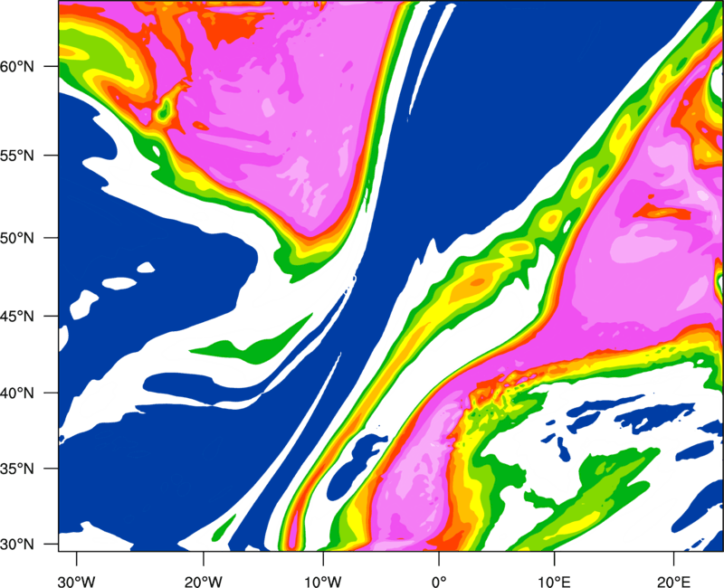Click the 40°N latitude label
724x588 pixels.
17,394
